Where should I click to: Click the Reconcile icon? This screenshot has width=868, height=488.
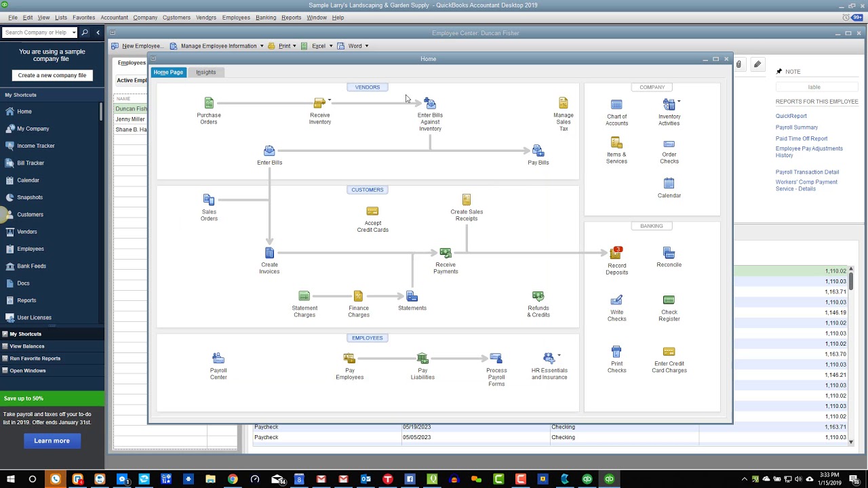point(669,253)
